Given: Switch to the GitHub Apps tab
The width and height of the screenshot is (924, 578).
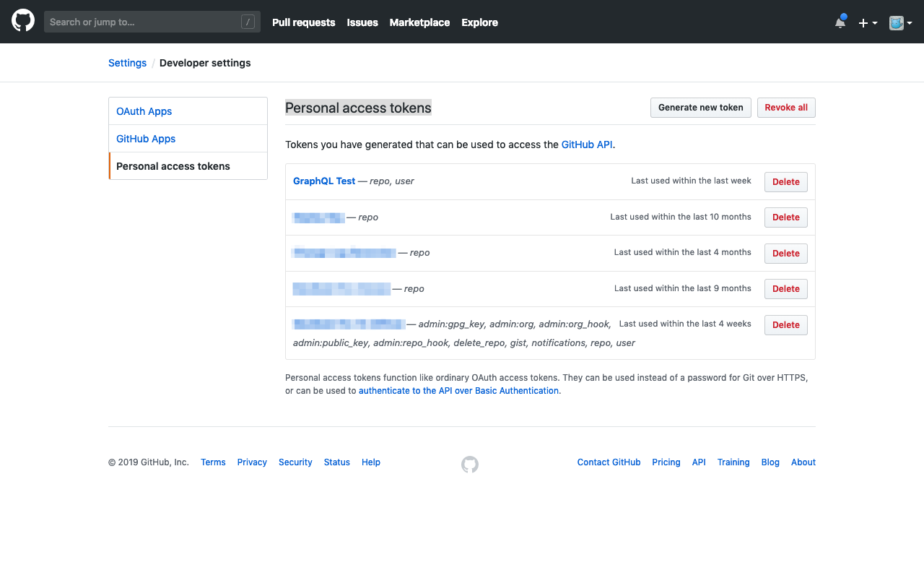Looking at the screenshot, I should coord(146,138).
